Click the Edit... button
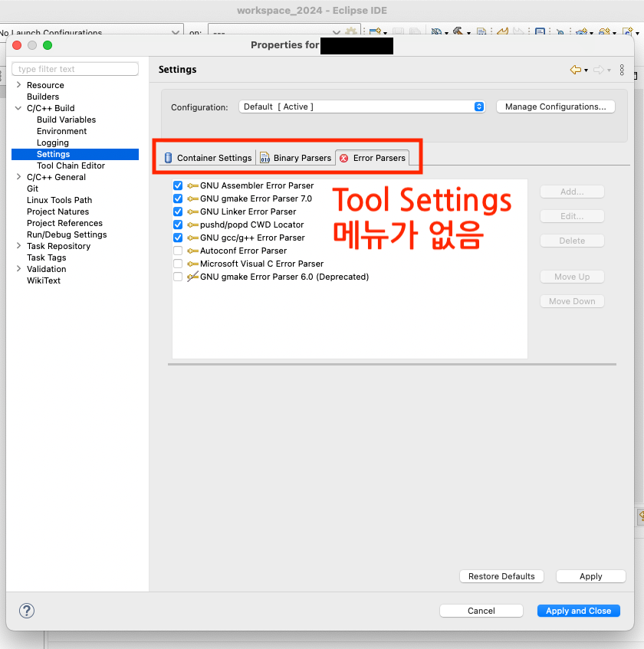This screenshot has width=644, height=649. coord(572,216)
